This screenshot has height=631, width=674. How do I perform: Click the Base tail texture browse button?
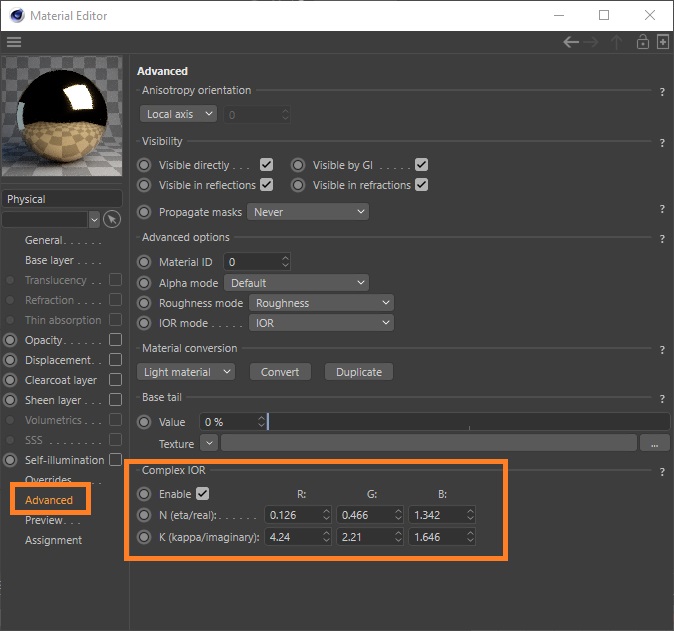coord(654,442)
